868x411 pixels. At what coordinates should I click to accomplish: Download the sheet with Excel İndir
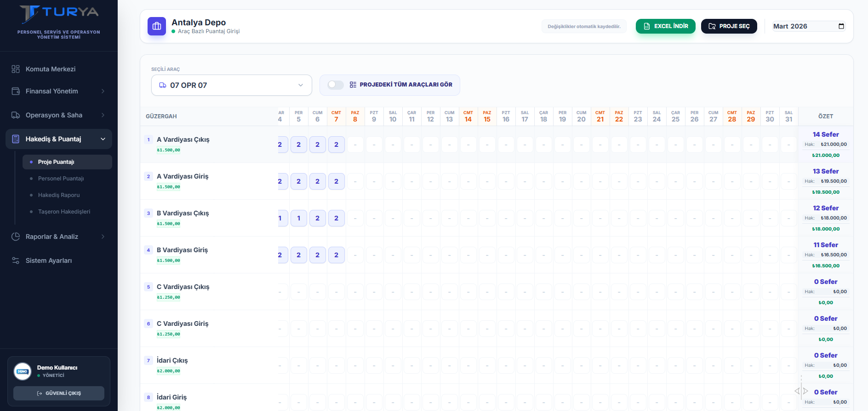click(665, 26)
